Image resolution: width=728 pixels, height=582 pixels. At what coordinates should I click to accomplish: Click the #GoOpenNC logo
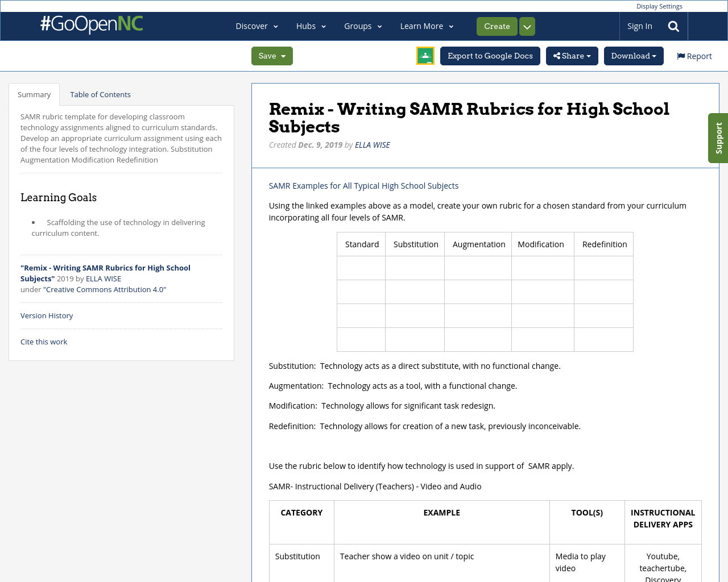tap(92, 24)
